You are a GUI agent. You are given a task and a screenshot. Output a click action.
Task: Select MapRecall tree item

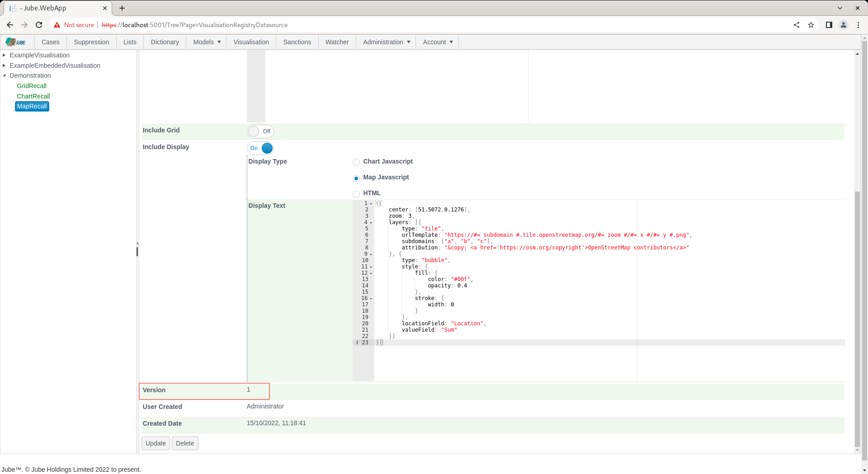click(32, 106)
